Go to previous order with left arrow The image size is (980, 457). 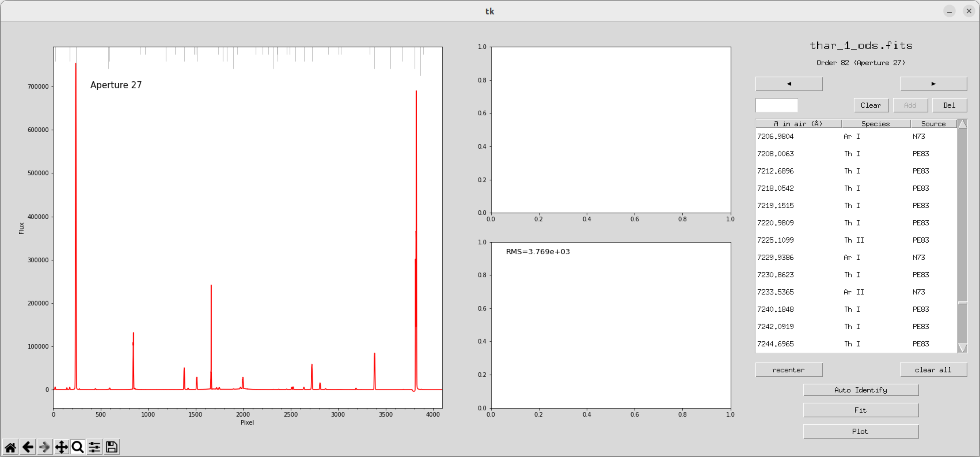pos(789,84)
